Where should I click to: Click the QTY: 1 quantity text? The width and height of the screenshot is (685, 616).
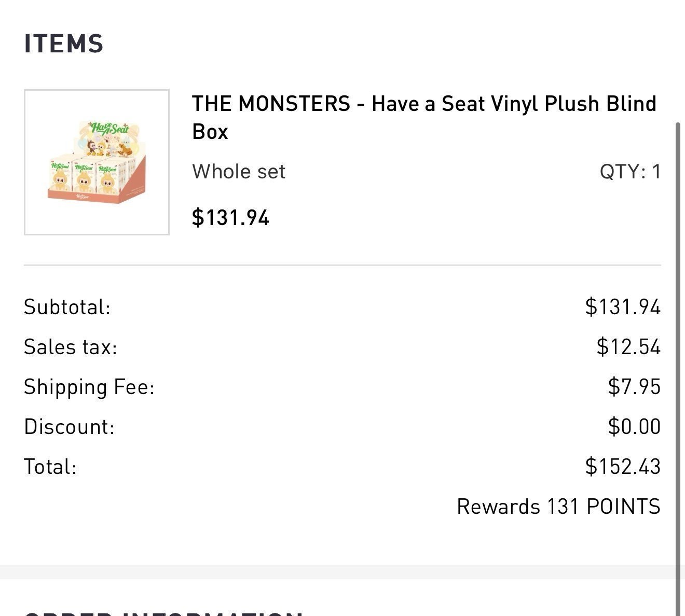[x=630, y=172]
